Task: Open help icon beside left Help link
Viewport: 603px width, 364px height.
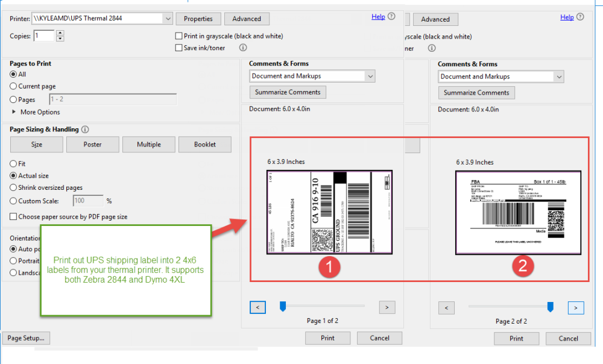Action: [x=391, y=16]
